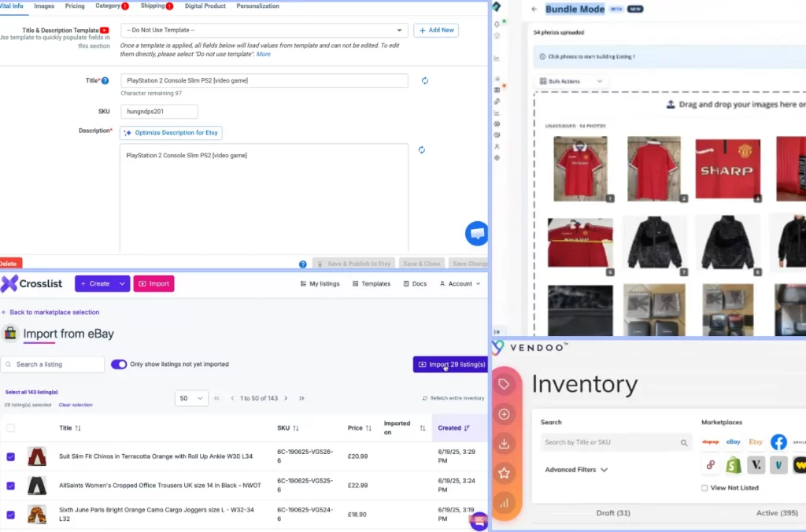Open the 50 per page dropdown
This screenshot has width=806, height=532.
[x=191, y=398]
